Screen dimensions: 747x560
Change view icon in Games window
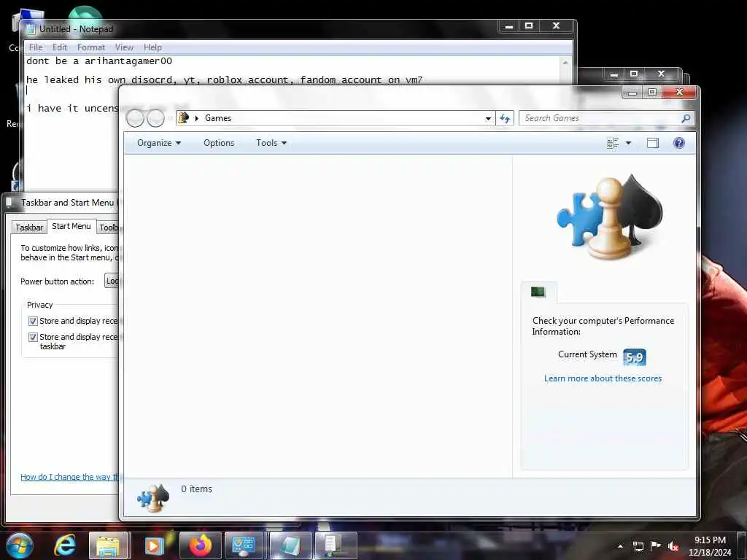[613, 143]
